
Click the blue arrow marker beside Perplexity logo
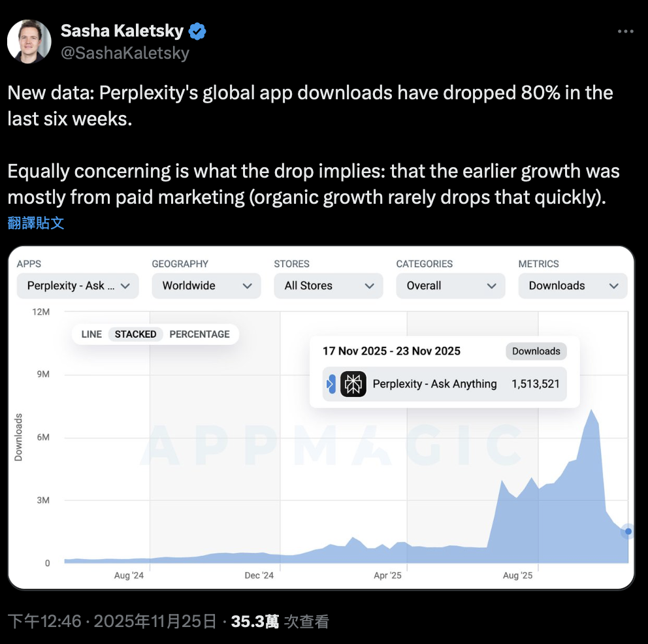click(331, 384)
